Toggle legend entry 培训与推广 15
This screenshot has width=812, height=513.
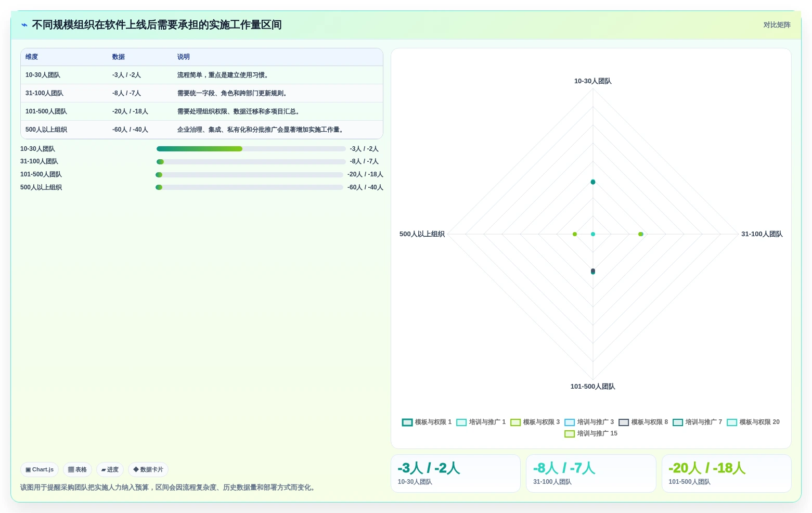591,433
